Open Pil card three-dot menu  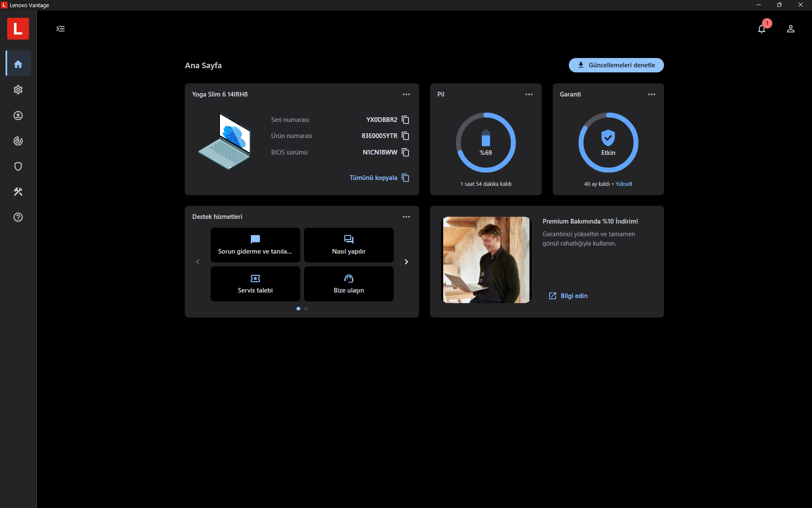[529, 94]
